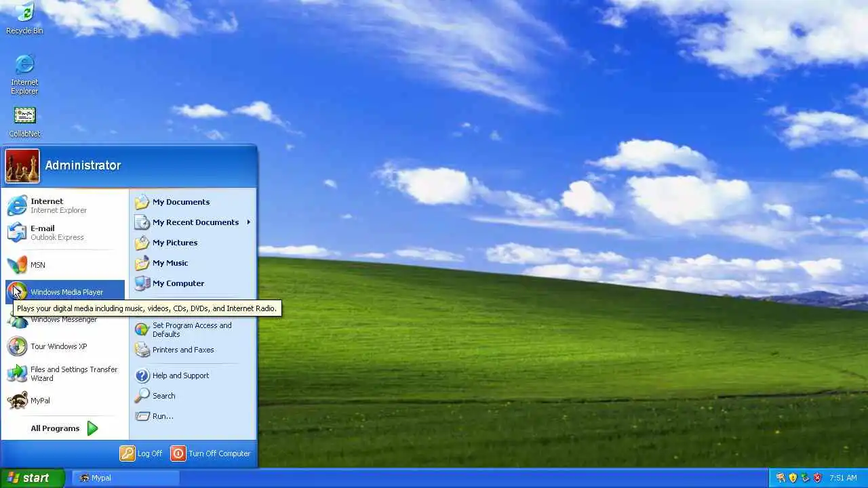Click the MyPal raccoon icon in system tray
Screen dimensions: 868x488
(781, 478)
